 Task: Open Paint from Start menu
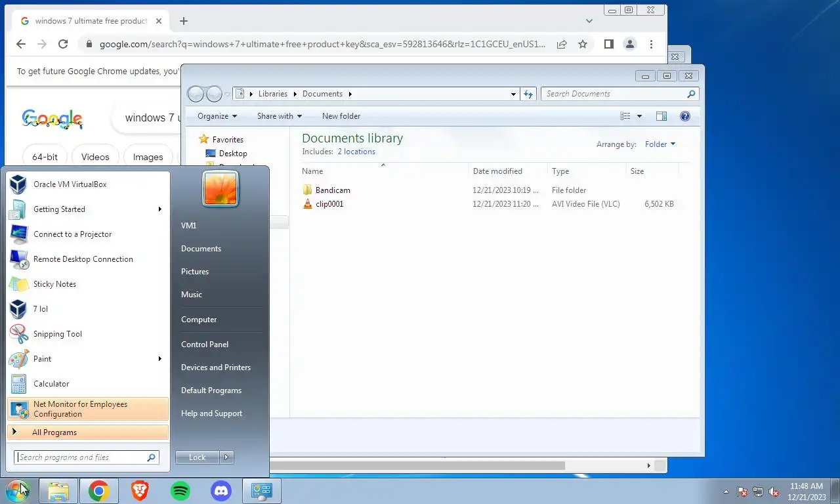[88, 359]
